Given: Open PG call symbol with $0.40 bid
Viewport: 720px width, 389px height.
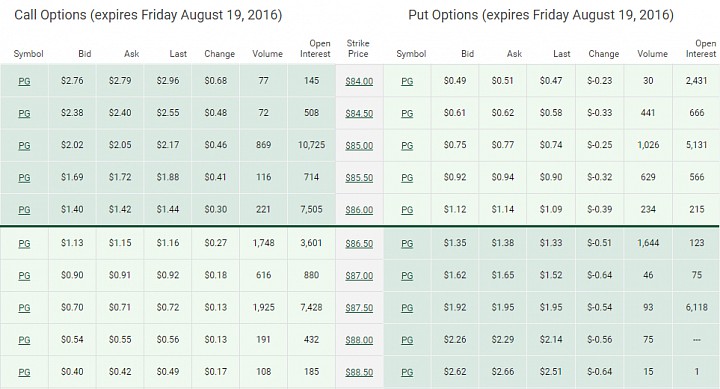Looking at the screenshot, I should click(x=24, y=372).
